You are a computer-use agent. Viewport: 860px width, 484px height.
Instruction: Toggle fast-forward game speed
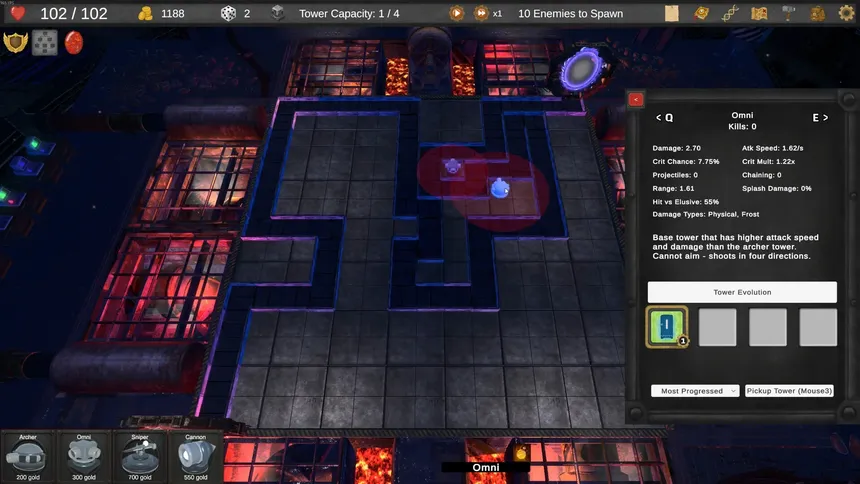pos(480,13)
